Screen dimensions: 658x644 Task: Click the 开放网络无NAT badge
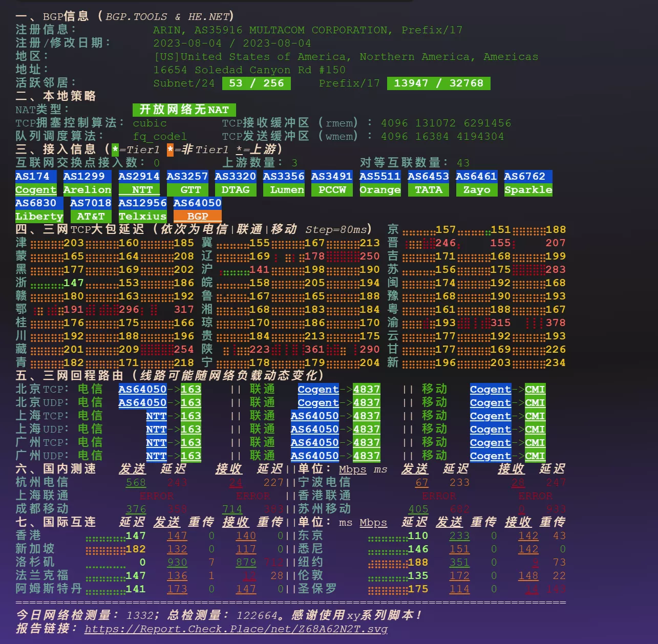click(x=184, y=110)
